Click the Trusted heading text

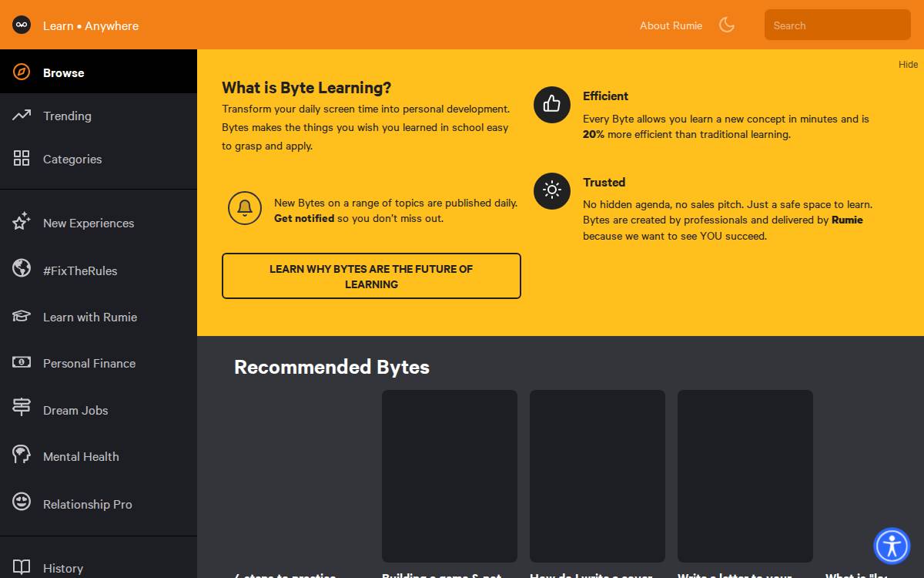click(604, 183)
